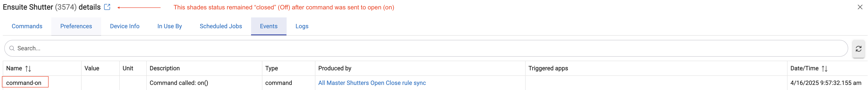Open the Logs tab
The height and width of the screenshot is (90, 868).
point(302,26)
